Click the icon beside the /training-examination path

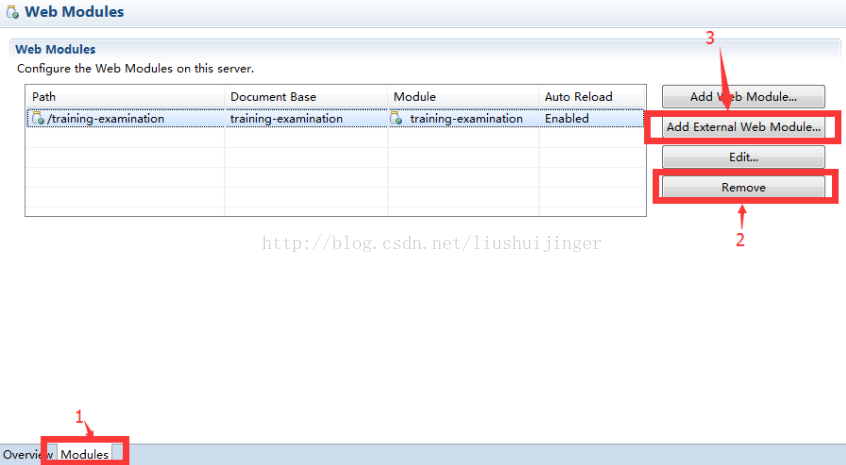[38, 118]
